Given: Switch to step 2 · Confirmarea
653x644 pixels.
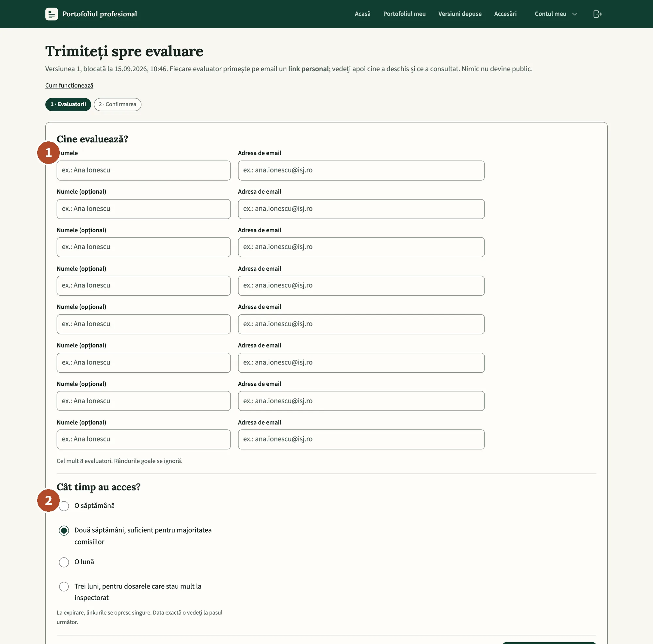Looking at the screenshot, I should coord(118,105).
